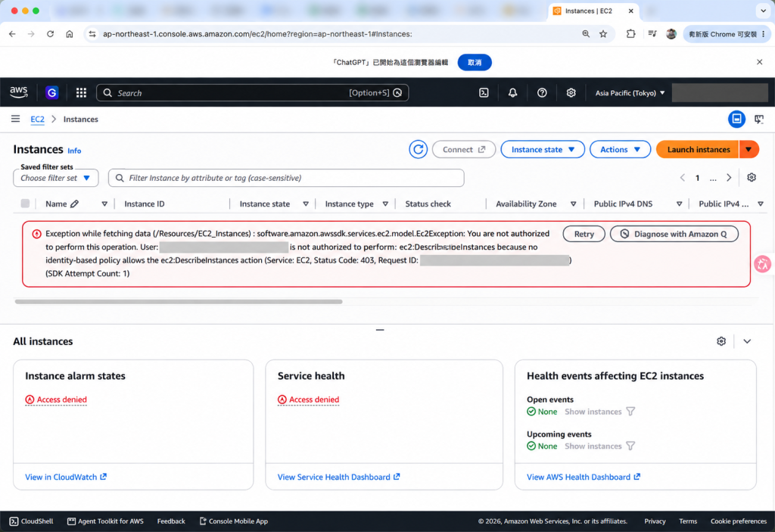Click Agent Toolkit for AWS footer item
Screen dimensions: 775x532
(105, 521)
